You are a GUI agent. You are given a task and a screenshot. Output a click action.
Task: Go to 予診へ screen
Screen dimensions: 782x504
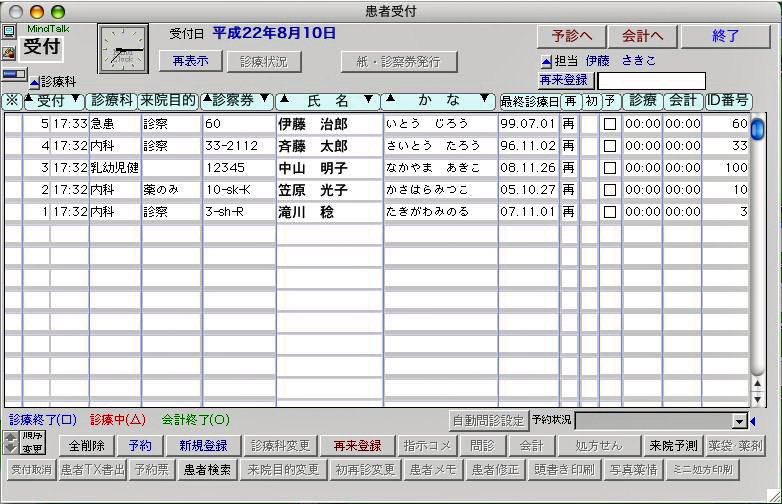572,36
